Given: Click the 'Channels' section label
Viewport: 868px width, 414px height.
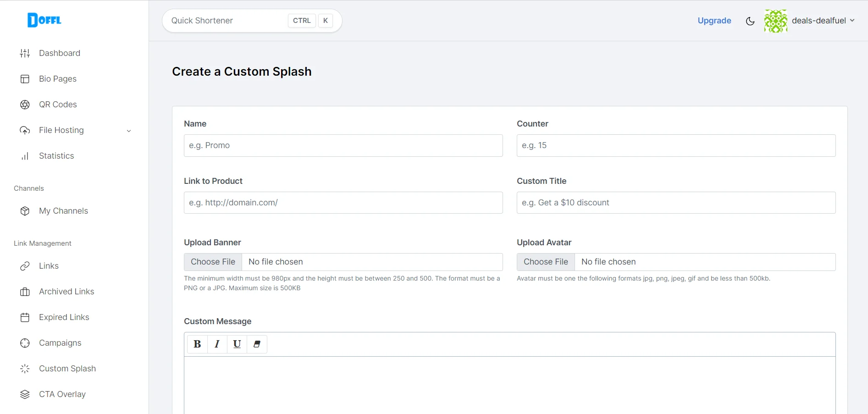Looking at the screenshot, I should 29,188.
